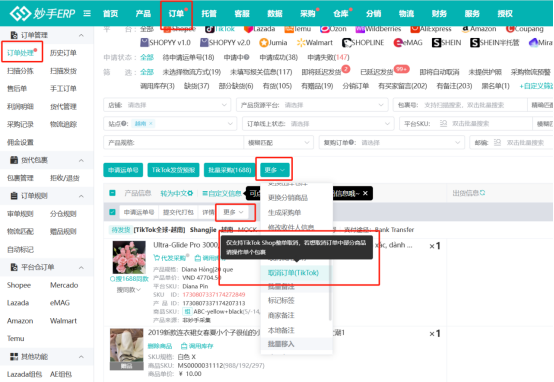Open the 产品货源平台 dropdown
Viewport: 554px width, 382px height.
311,105
